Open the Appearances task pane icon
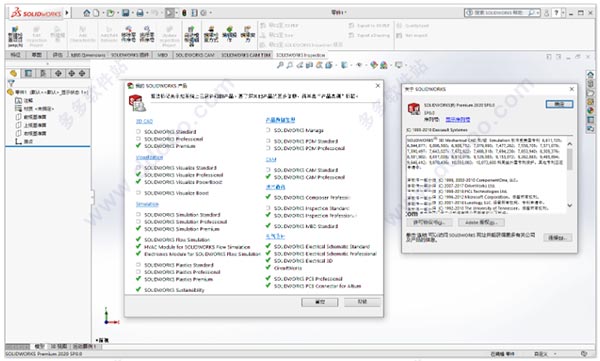600x361 pixels. 590,111
